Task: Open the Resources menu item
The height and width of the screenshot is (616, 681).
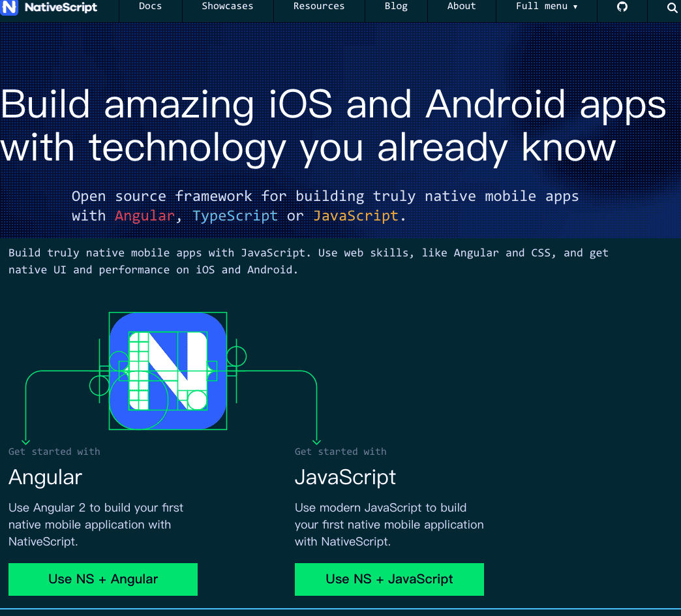Action: click(x=319, y=7)
